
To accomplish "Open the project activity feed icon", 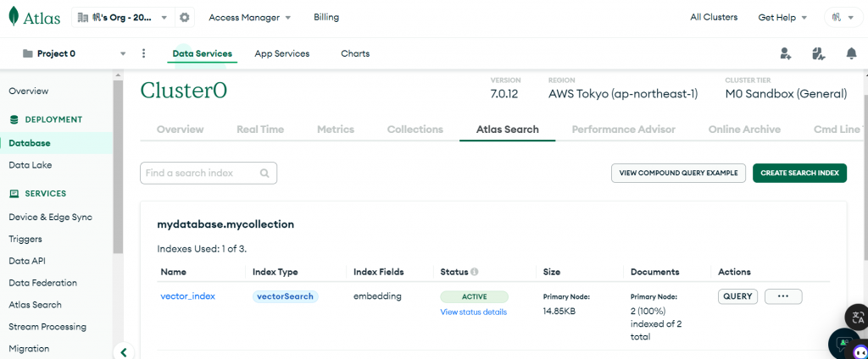I will 818,53.
